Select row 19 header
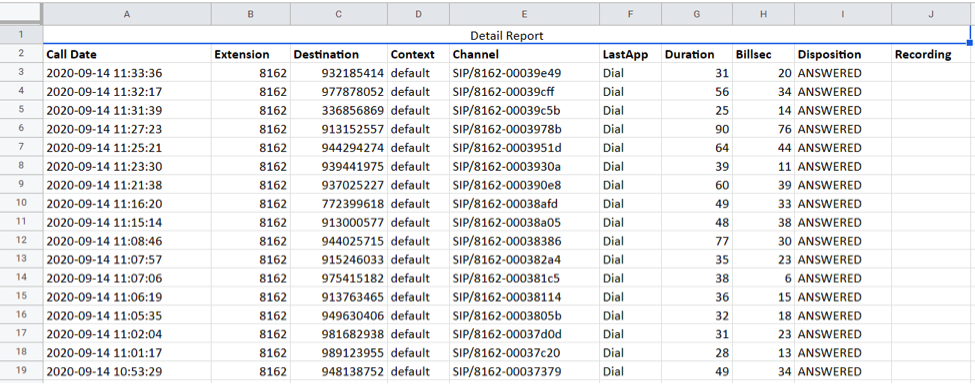Screen dimensions: 975x384 pos(21,371)
